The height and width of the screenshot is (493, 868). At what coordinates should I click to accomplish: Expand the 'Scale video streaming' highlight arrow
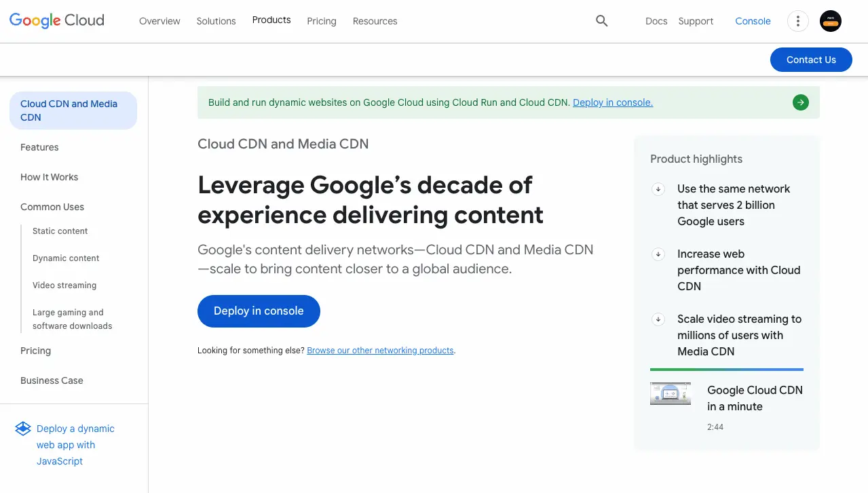(658, 319)
